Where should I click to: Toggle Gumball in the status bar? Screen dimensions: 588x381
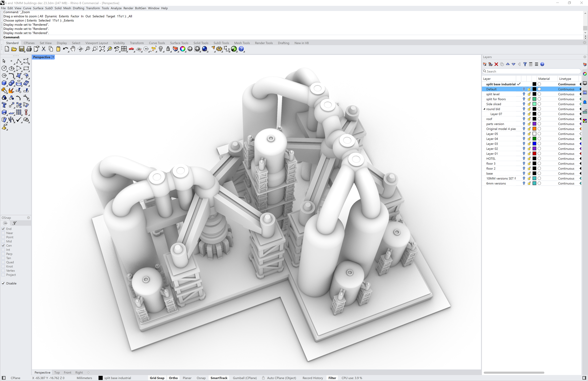(x=245, y=378)
